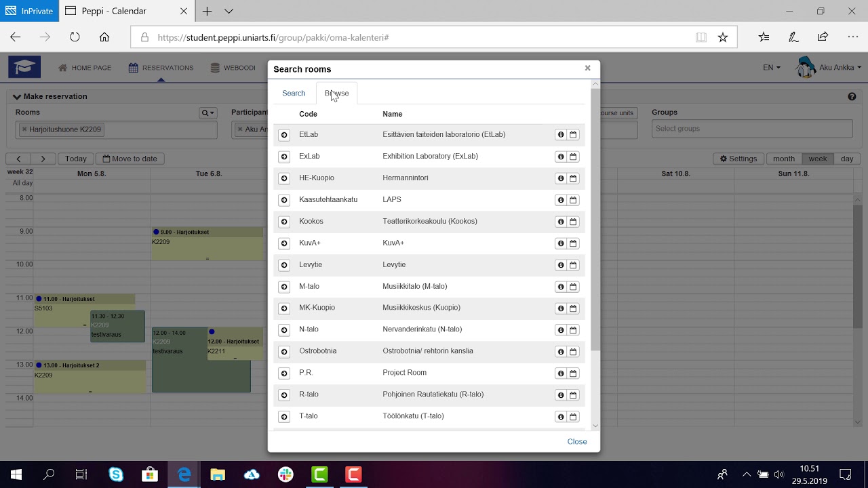Select the EtLab room arrow icon
The height and width of the screenshot is (488, 868).
(284, 135)
